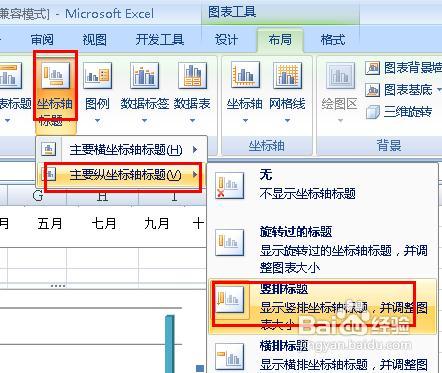442x373 pixels.
Task: Open the 坐标轴标题 axis titles icon
Action: point(55,76)
